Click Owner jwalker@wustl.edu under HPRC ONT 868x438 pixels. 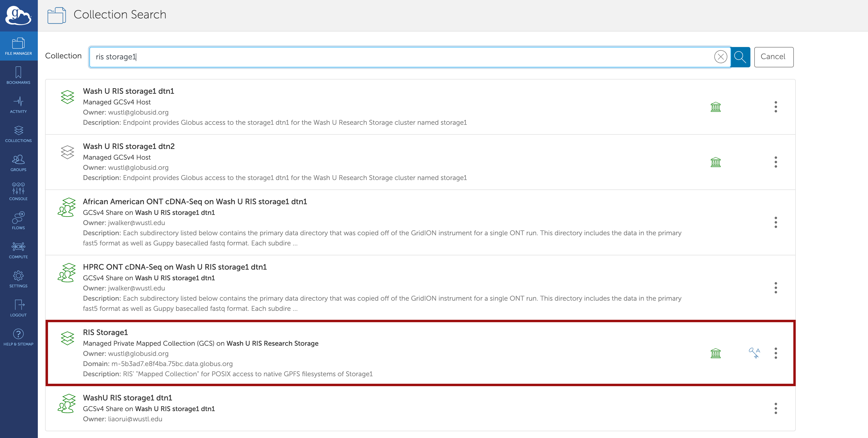tap(124, 288)
